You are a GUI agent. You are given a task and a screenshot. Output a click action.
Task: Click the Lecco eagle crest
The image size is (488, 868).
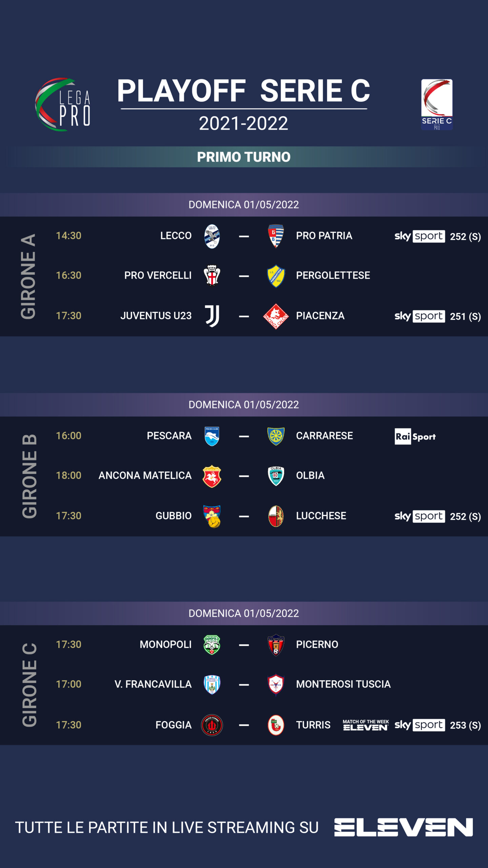pyautogui.click(x=212, y=236)
